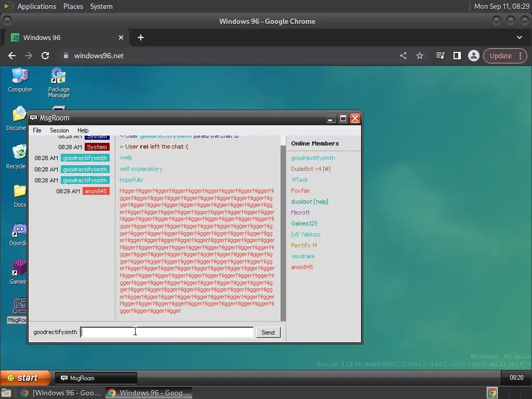Select the Windows 96 browser tab
532x399 pixels.
65,37
